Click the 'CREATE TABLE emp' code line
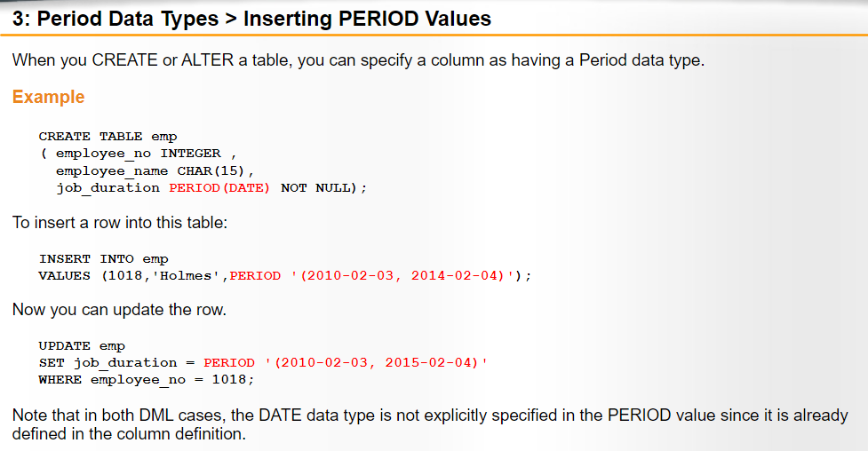The height and width of the screenshot is (451, 868). pyautogui.click(x=108, y=137)
